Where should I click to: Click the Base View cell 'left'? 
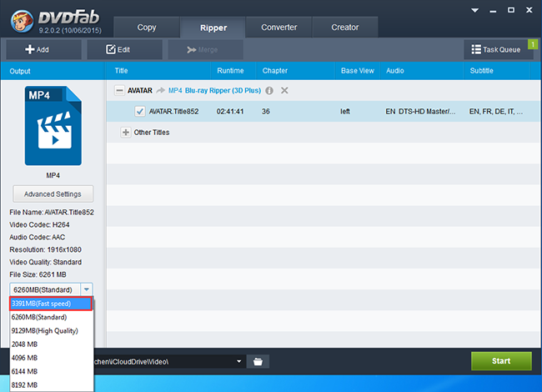(x=345, y=111)
